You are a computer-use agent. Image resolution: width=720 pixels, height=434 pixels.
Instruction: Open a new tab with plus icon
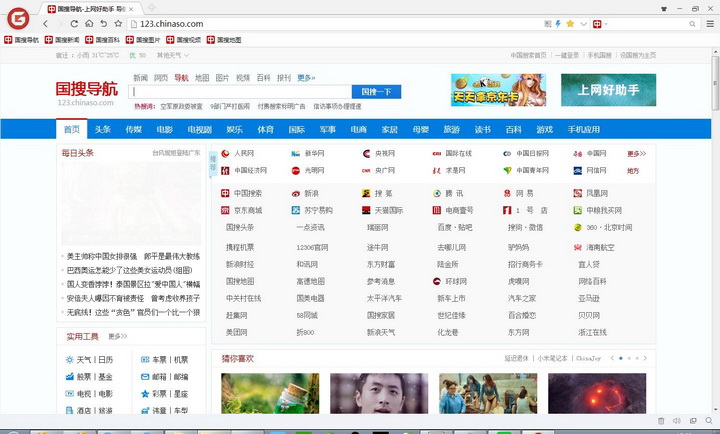tap(152, 7)
